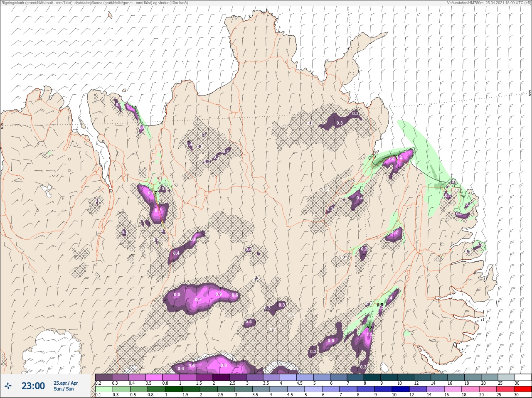Click the date text "25.apr./ Apr"
Screen dimensions: 532x398
[x=66, y=383]
